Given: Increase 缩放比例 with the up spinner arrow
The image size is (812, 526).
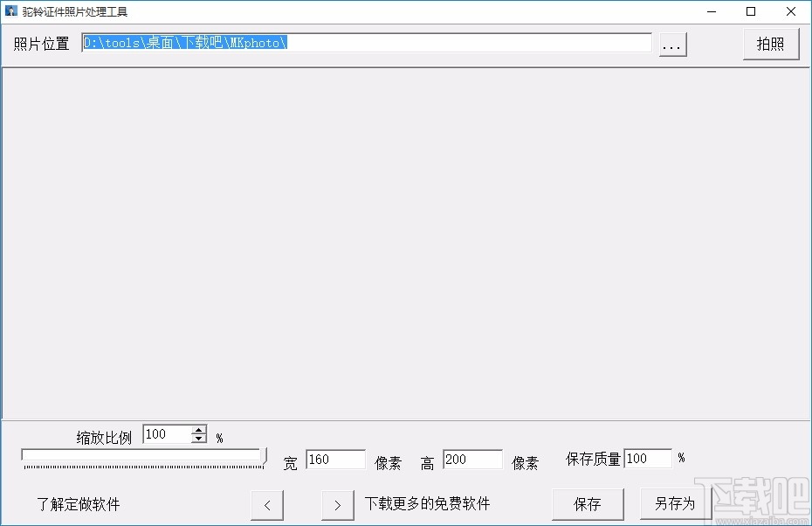Looking at the screenshot, I should (x=198, y=429).
